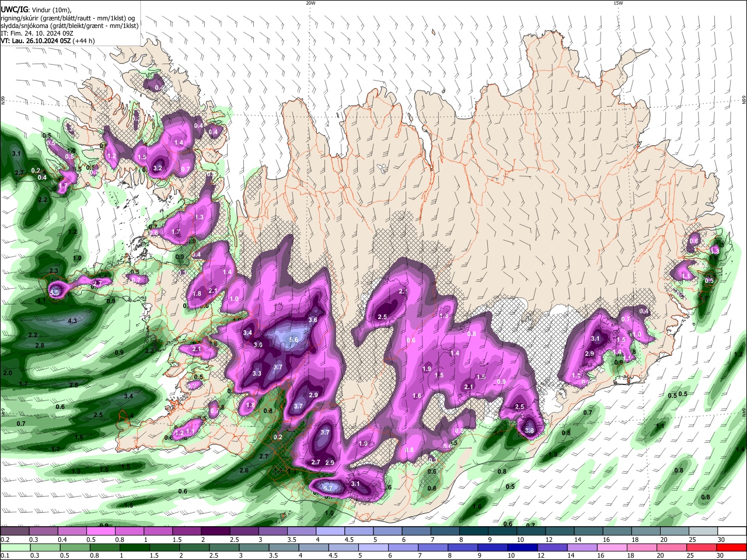Click the "Vindur (10m)" header text
Viewport: 747px width, 560px height.
click(x=51, y=10)
